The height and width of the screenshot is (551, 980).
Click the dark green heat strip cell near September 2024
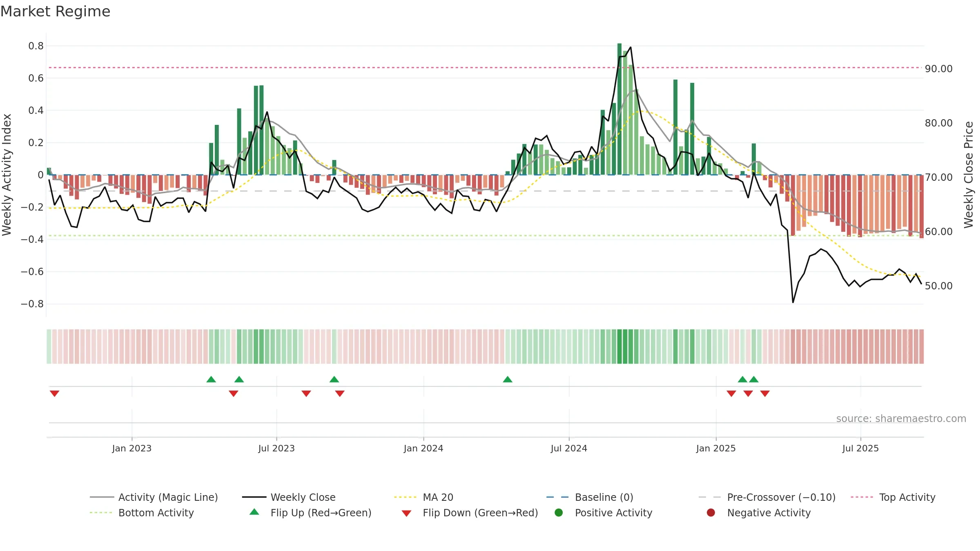(x=619, y=347)
